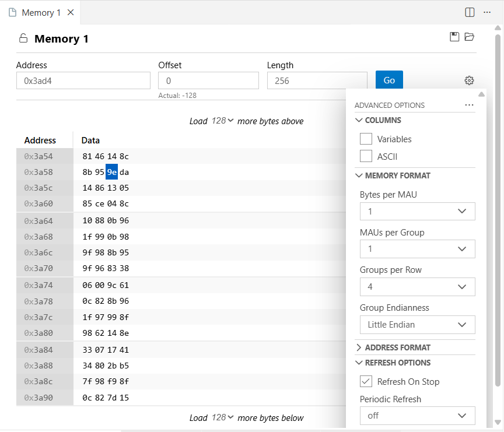
Task: Open the Periodic Refresh dropdown
Action: (x=417, y=416)
